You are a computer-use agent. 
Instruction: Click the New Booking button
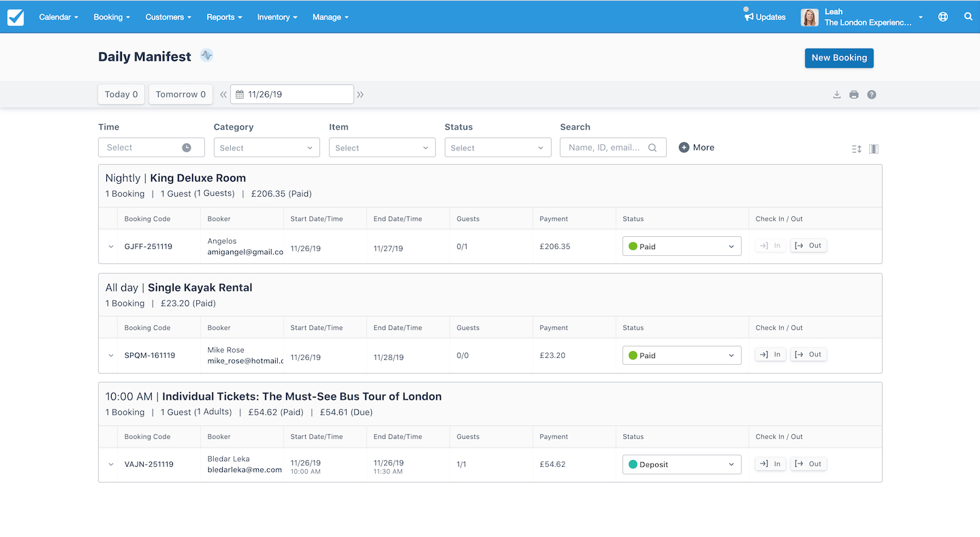pyautogui.click(x=839, y=58)
